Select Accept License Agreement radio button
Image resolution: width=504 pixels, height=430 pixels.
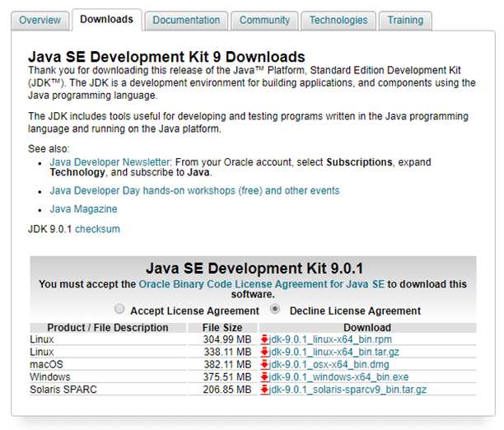(119, 309)
